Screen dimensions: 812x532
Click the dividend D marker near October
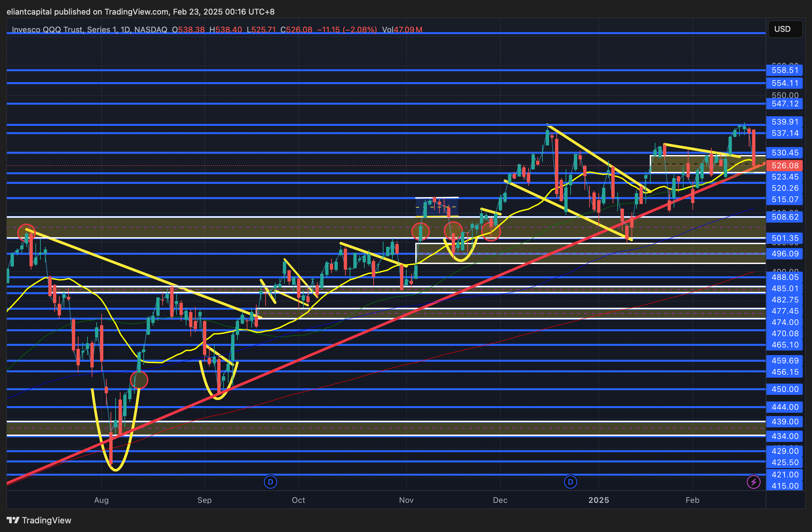click(271, 482)
